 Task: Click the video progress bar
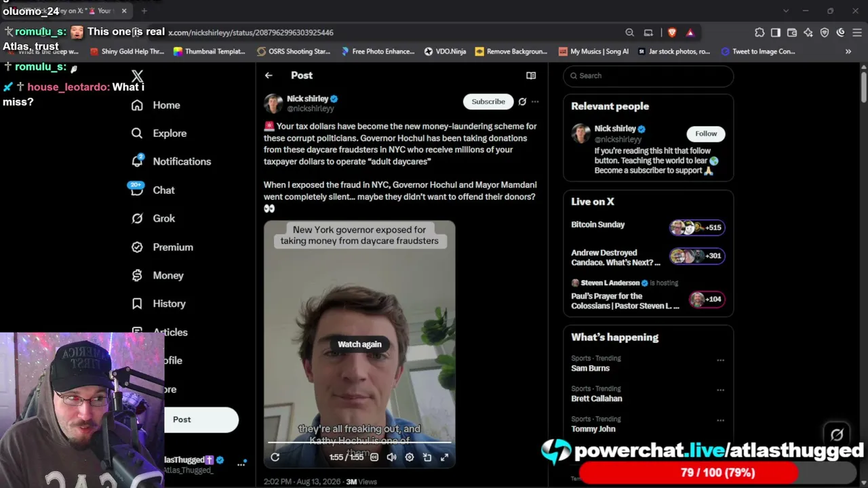(x=359, y=443)
